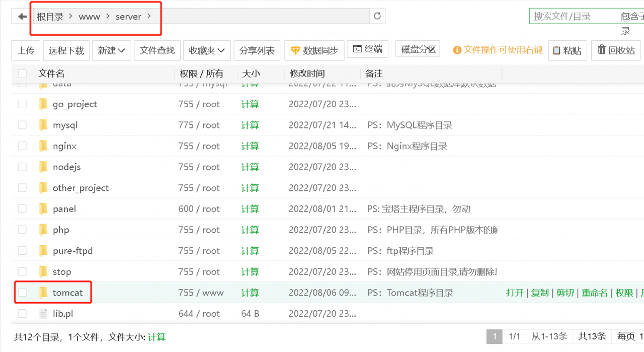Click the lib.pl file name
Viewport: 644px width, 352px height.
click(63, 313)
